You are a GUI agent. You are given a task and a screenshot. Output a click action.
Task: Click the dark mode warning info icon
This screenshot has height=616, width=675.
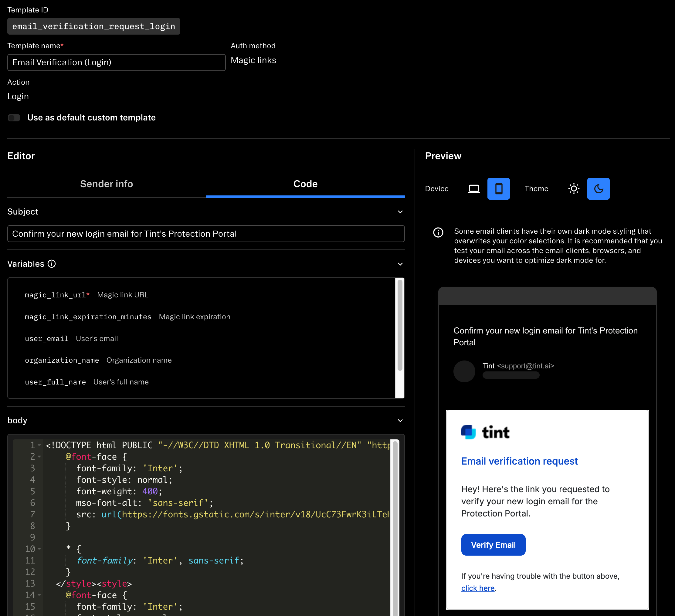pyautogui.click(x=438, y=232)
